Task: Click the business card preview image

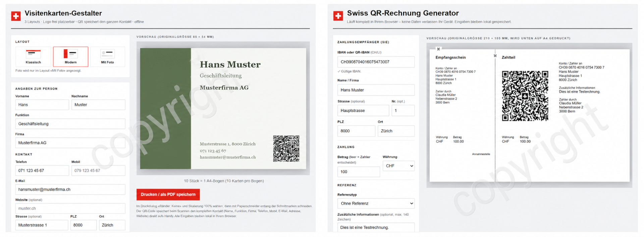Action: pyautogui.click(x=223, y=108)
